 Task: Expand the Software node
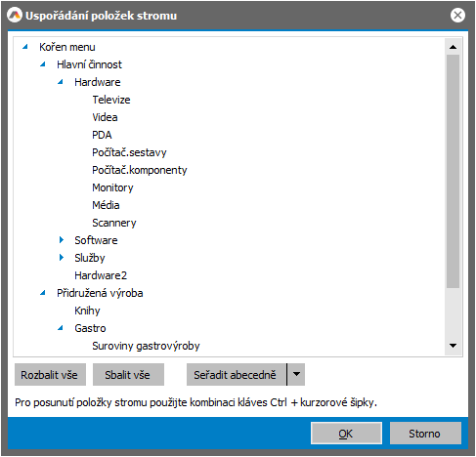pyautogui.click(x=62, y=240)
